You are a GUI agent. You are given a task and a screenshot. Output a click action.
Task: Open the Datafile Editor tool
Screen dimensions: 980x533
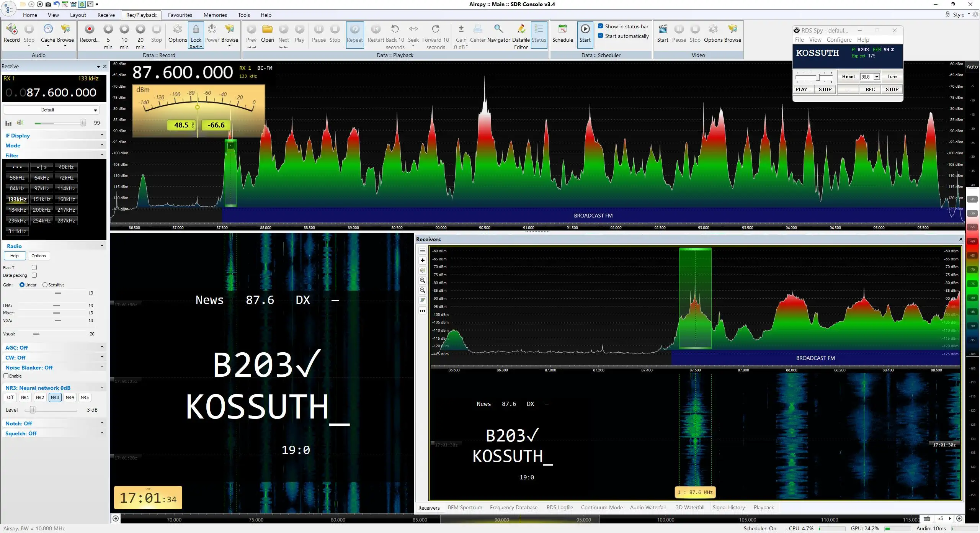tap(521, 35)
